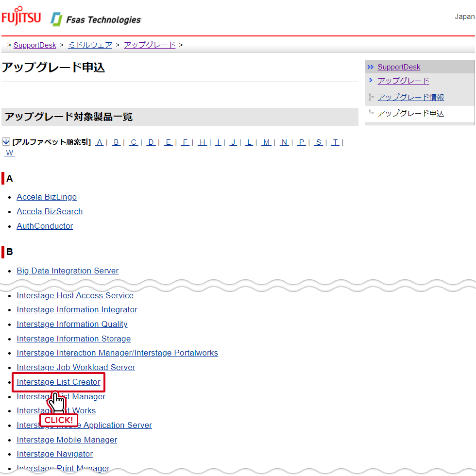Screen dimensions: 476x476
Task: Jump to letter J in the alphabet index
Action: [x=233, y=142]
